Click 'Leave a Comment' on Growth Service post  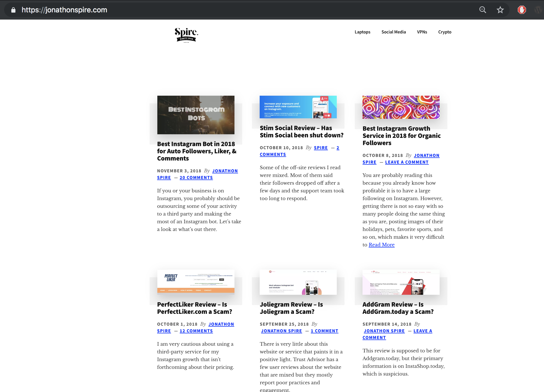coord(407,162)
